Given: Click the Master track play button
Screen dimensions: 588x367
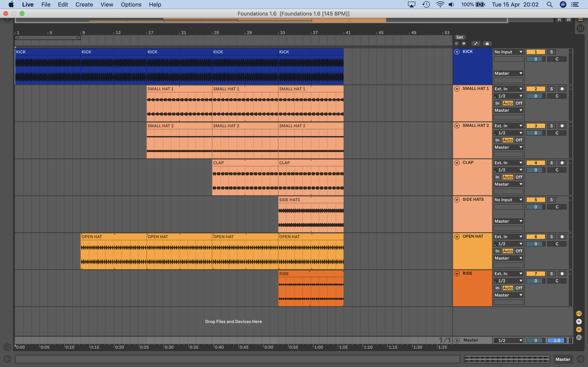Looking at the screenshot, I should (x=457, y=340).
